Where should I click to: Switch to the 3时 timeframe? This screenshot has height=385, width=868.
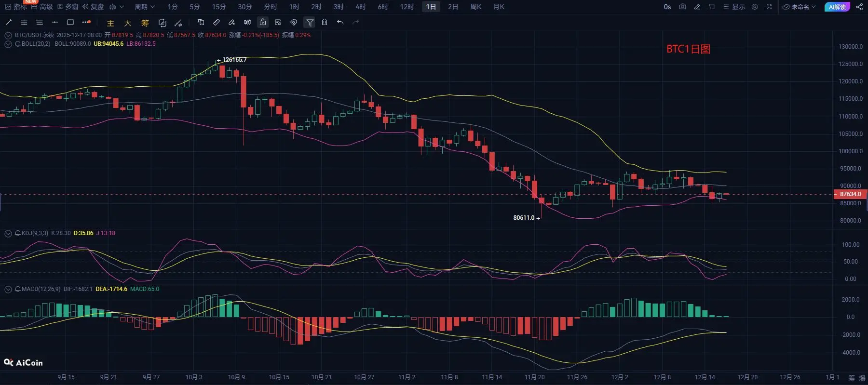(339, 7)
